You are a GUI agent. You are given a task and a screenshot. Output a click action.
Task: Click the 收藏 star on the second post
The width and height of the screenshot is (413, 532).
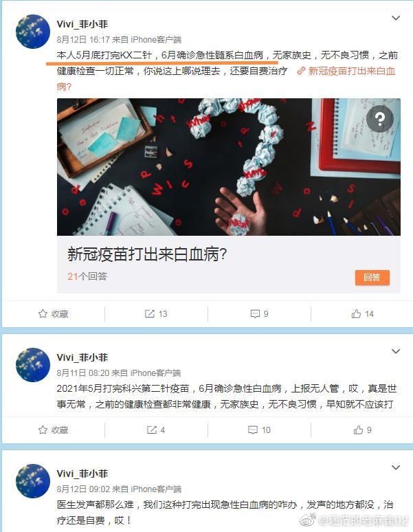[43, 430]
